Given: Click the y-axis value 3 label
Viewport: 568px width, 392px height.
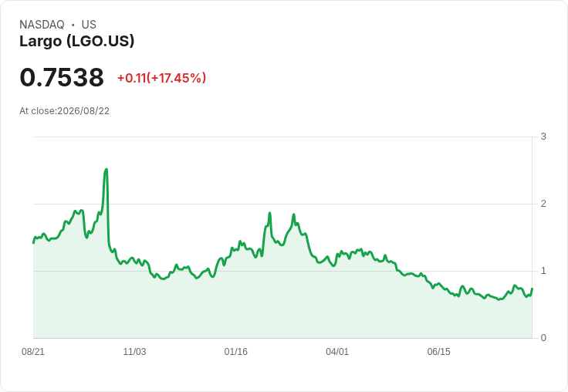Looking at the screenshot, I should [x=543, y=137].
